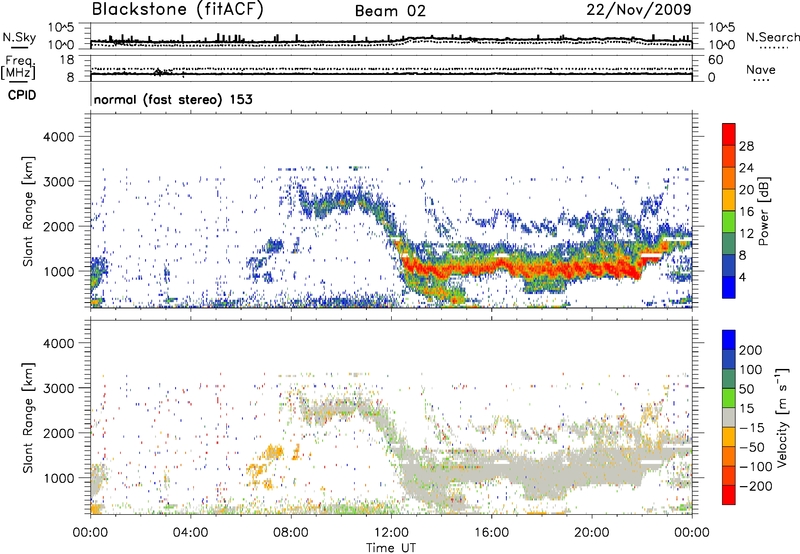Click the date '22/Nov/2009'
The image size is (800, 554).
tap(639, 9)
